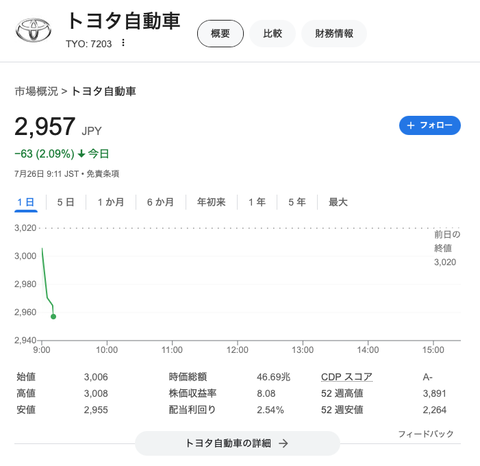The height and width of the screenshot is (466, 480).
Task: Click the arrow in トヨタ自動車の詳細
Action: tap(283, 443)
